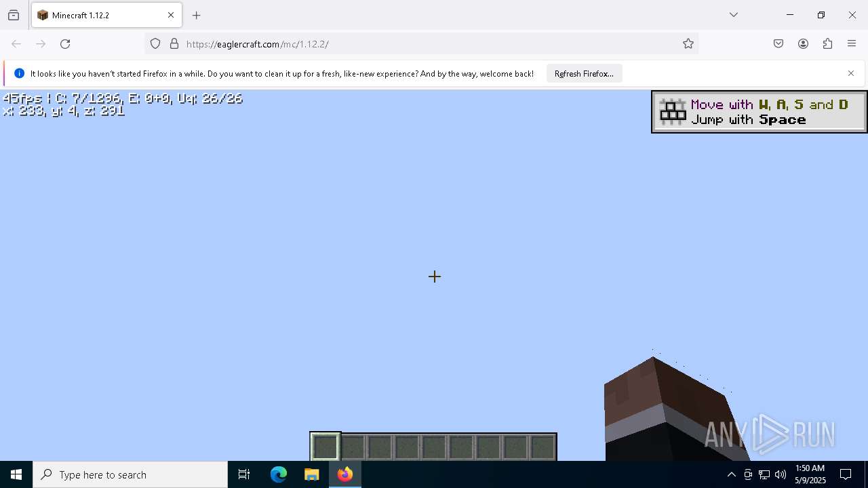Viewport: 868px width, 488px height.
Task: Open the notification center
Action: 846,474
